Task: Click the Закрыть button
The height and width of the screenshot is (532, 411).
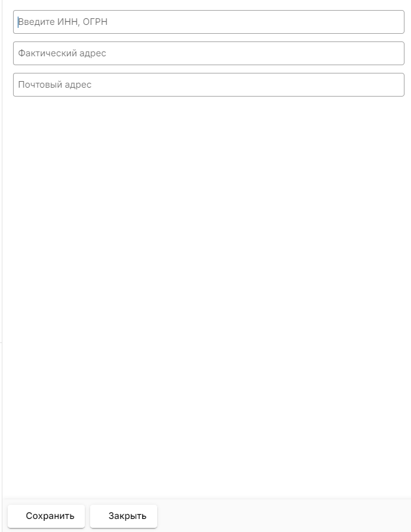Action: point(123,516)
